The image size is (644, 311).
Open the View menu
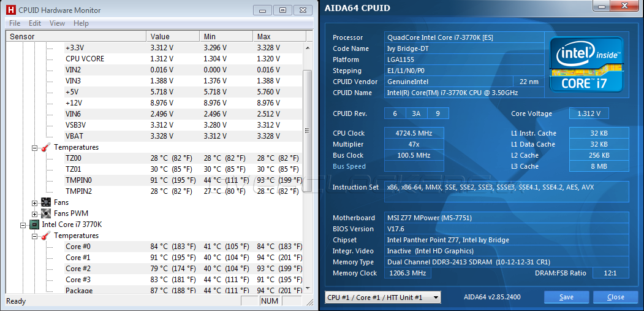click(57, 23)
